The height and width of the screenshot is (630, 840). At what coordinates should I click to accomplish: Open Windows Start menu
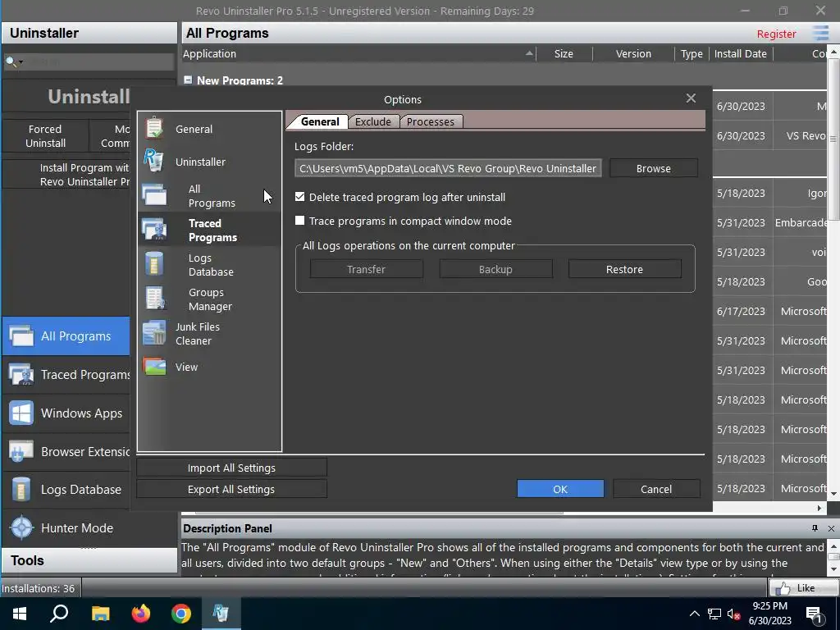click(x=20, y=614)
